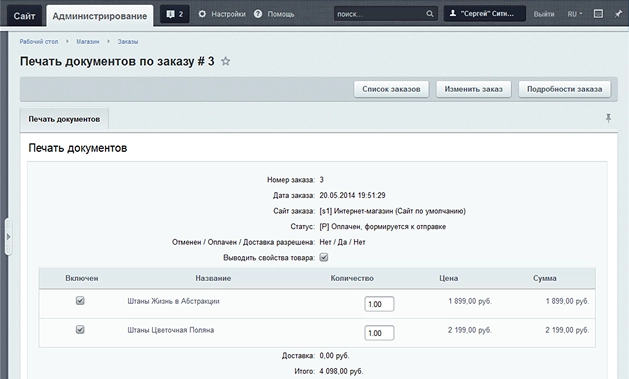Click the Настройки gear icon
The height and width of the screenshot is (379, 629).
click(x=202, y=14)
